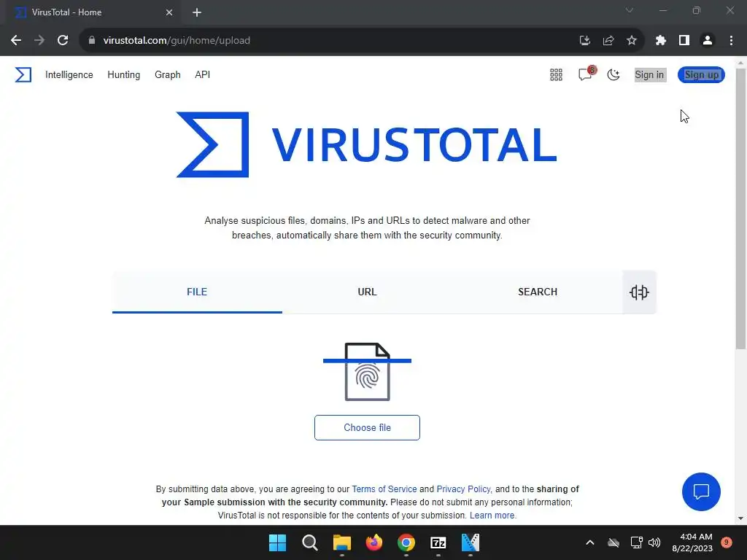Expand the system tray hidden icons
The width and height of the screenshot is (747, 560).
pyautogui.click(x=589, y=542)
